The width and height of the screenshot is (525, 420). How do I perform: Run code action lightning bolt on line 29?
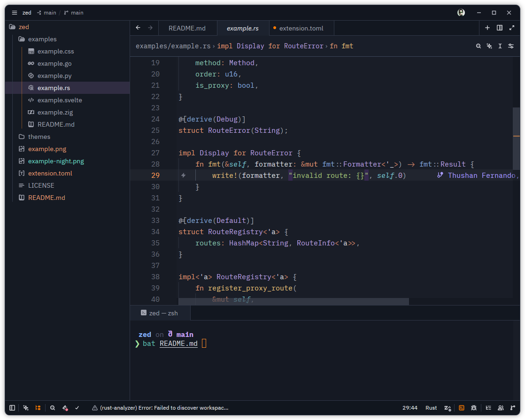click(184, 176)
